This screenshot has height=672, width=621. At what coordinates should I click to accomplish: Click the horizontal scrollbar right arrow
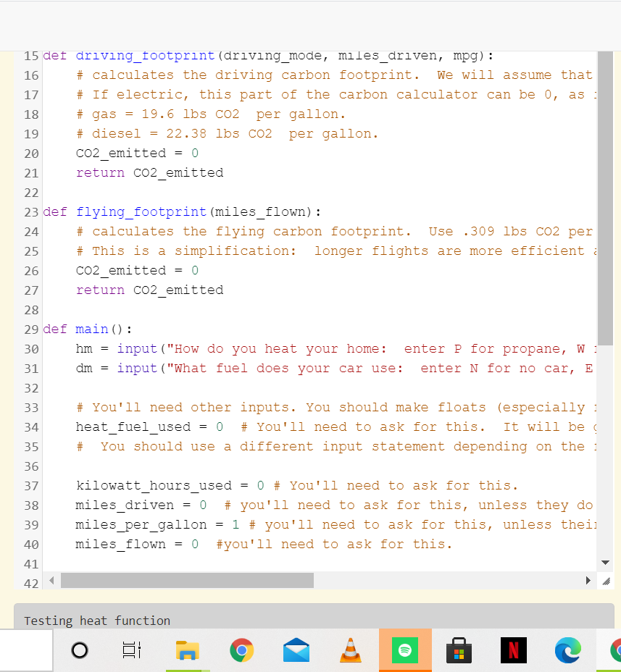tap(589, 579)
